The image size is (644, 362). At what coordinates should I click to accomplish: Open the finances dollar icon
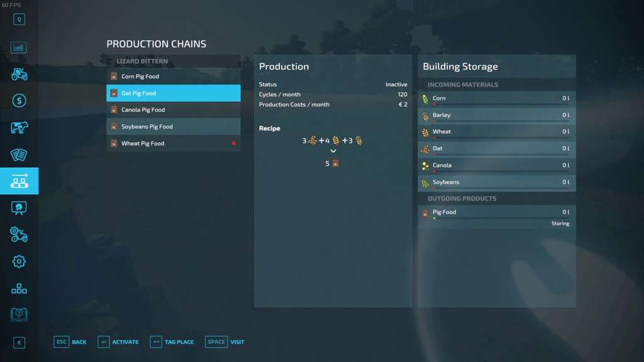(x=19, y=101)
